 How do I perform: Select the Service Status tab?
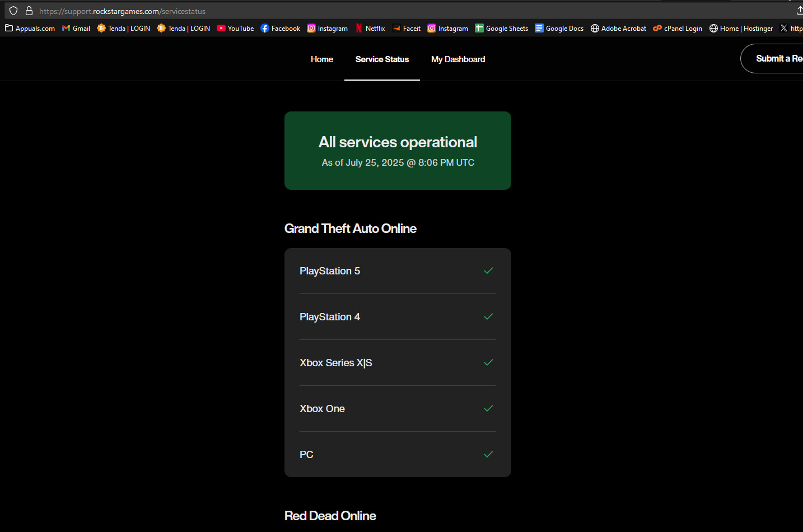(x=382, y=59)
